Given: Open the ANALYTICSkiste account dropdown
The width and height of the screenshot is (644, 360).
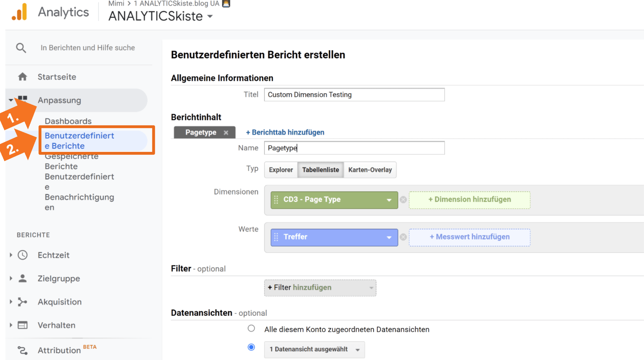Looking at the screenshot, I should [x=210, y=16].
